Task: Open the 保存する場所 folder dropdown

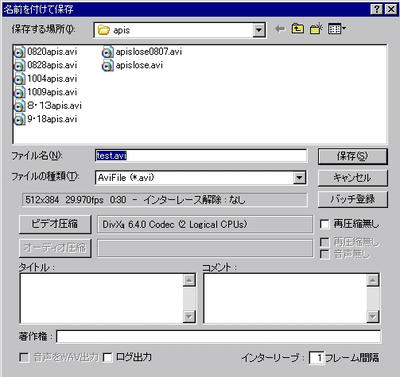Action: tap(259, 30)
